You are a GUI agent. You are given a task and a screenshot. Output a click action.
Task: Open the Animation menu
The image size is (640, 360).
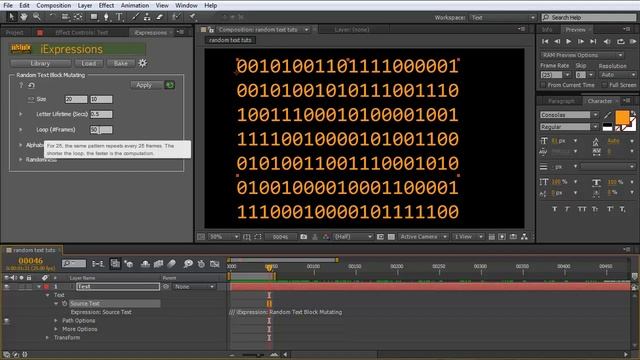pyautogui.click(x=135, y=5)
